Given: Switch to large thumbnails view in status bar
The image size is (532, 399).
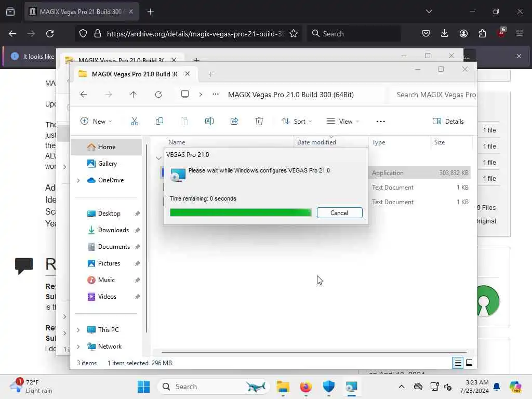Looking at the screenshot, I should point(469,363).
